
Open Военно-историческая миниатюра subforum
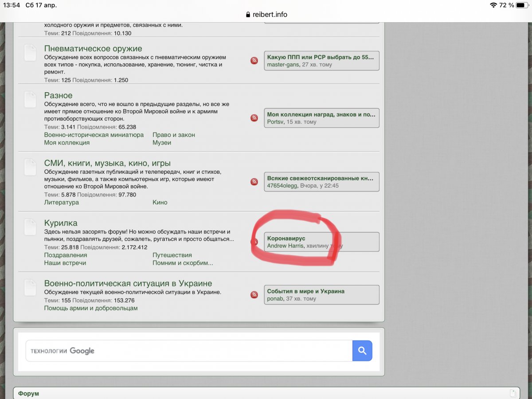tap(94, 135)
